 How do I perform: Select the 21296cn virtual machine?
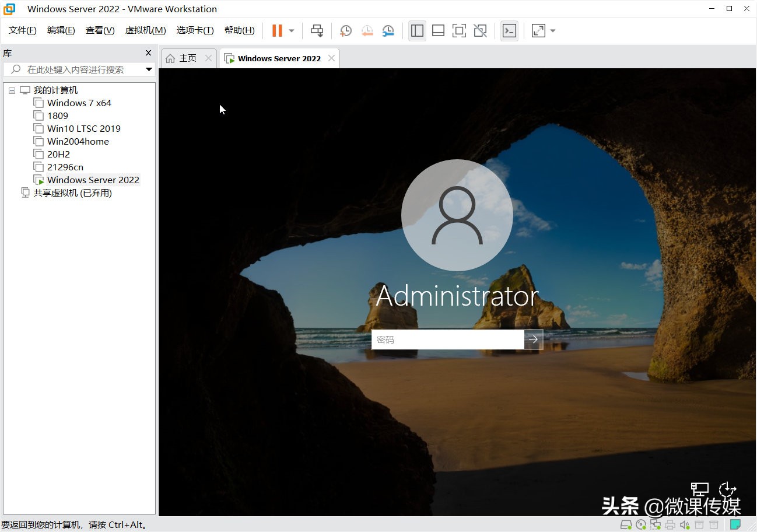point(65,167)
